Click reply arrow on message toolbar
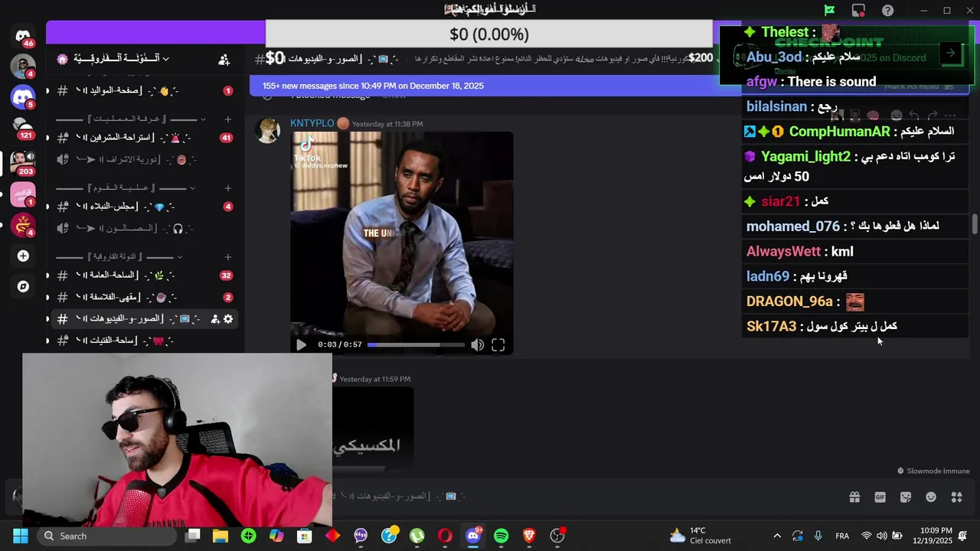 [x=914, y=116]
